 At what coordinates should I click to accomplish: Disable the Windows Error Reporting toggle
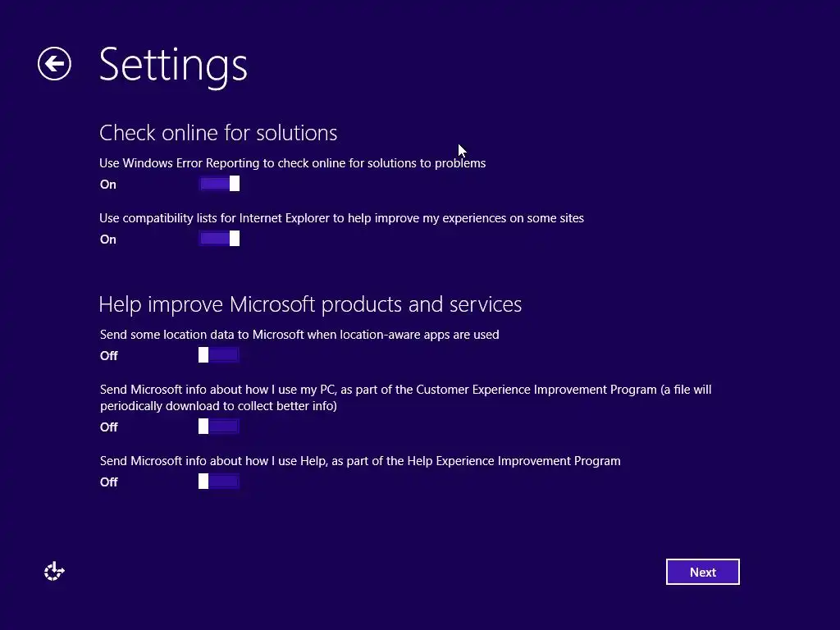coord(219,184)
